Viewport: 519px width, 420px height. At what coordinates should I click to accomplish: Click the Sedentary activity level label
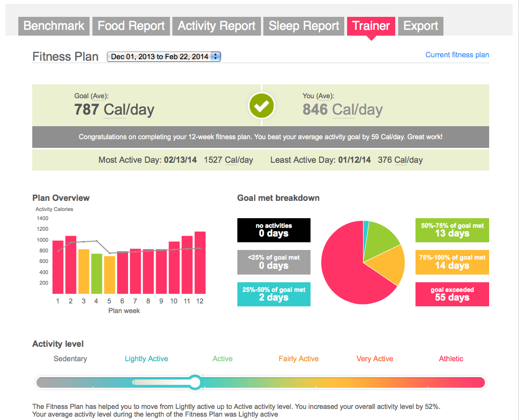click(70, 359)
